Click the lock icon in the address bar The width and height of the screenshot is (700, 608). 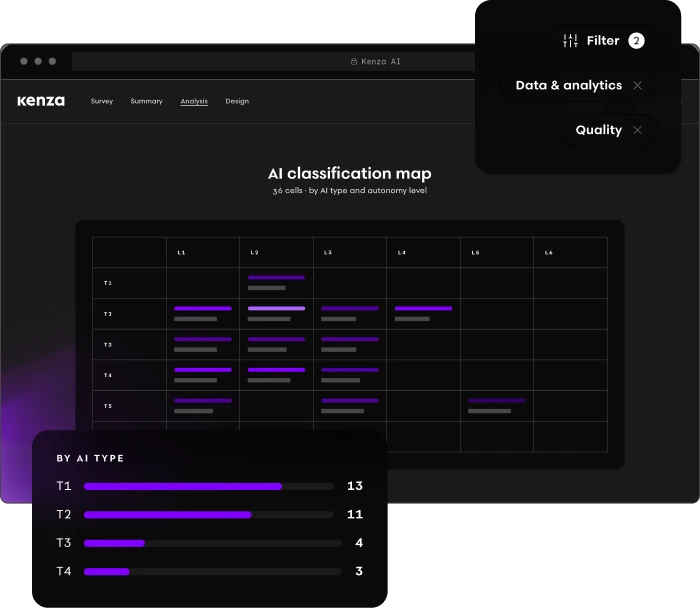pyautogui.click(x=354, y=62)
